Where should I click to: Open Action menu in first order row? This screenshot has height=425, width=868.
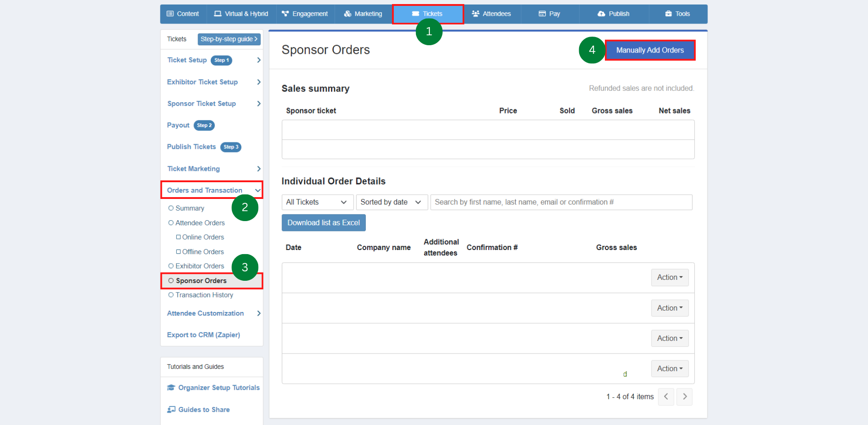670,278
